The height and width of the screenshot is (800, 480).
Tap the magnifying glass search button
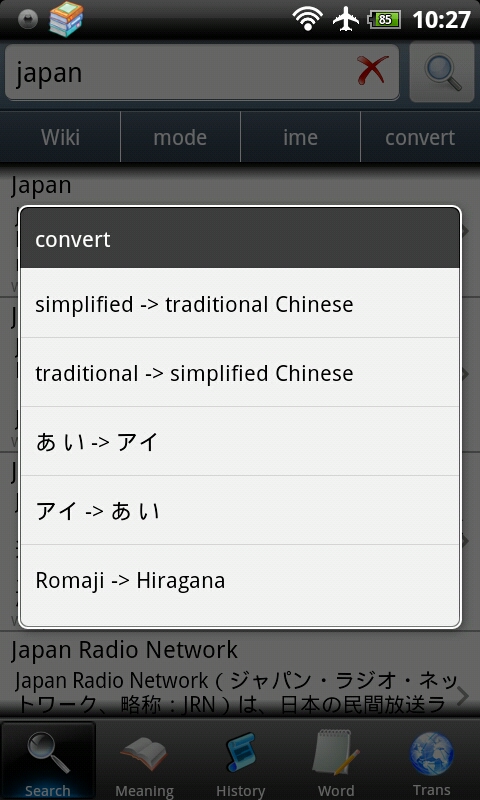point(442,72)
